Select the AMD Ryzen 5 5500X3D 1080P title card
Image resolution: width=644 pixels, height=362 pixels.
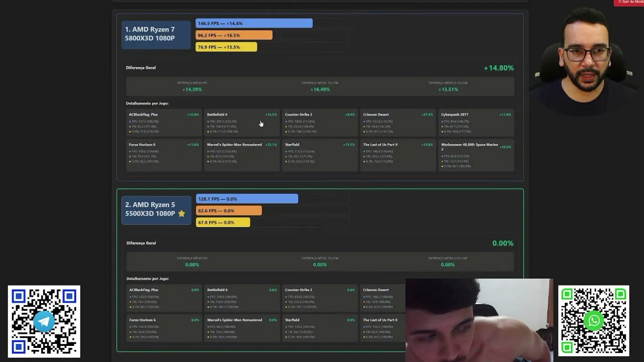click(x=156, y=209)
